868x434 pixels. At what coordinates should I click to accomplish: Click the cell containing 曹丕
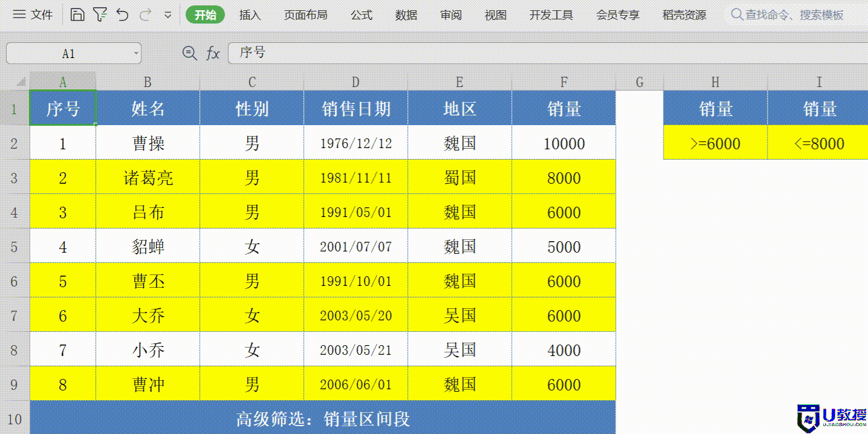[148, 281]
